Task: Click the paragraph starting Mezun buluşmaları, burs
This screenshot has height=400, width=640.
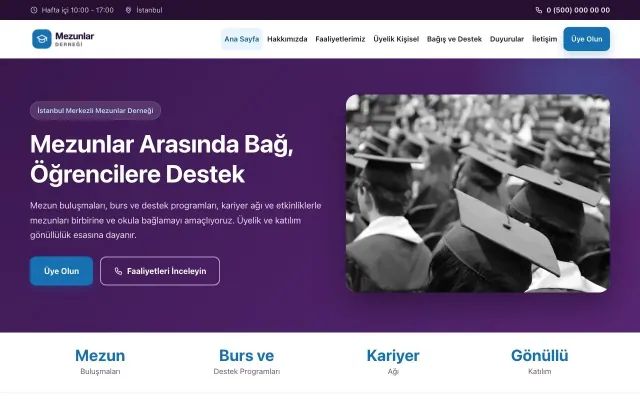Action: click(176, 220)
